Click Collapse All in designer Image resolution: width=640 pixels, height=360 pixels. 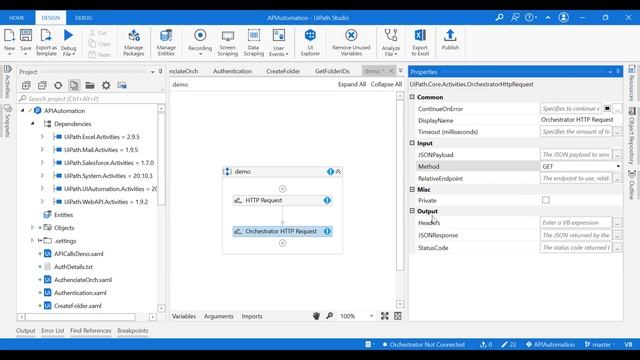386,84
